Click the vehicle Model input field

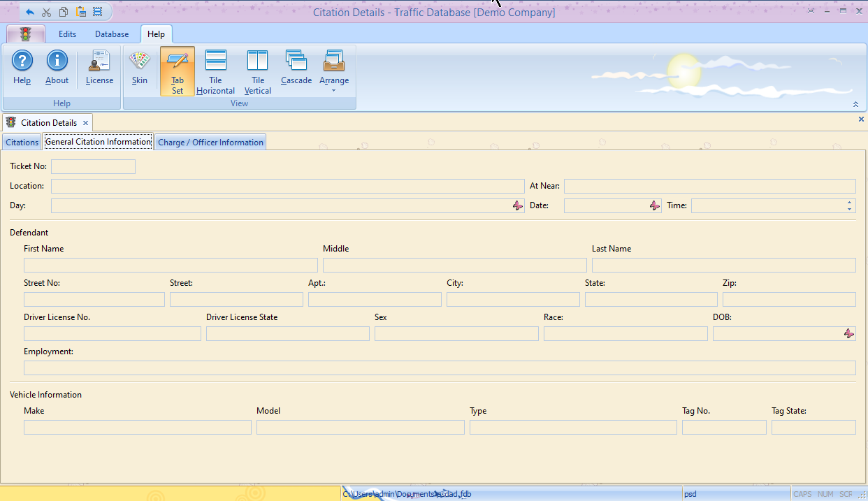(361, 427)
